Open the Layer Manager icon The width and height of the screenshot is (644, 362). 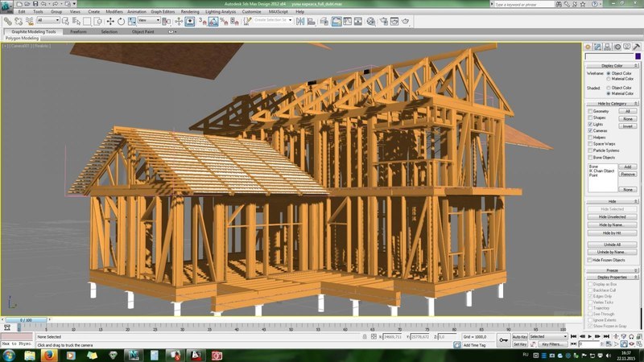tap(324, 21)
